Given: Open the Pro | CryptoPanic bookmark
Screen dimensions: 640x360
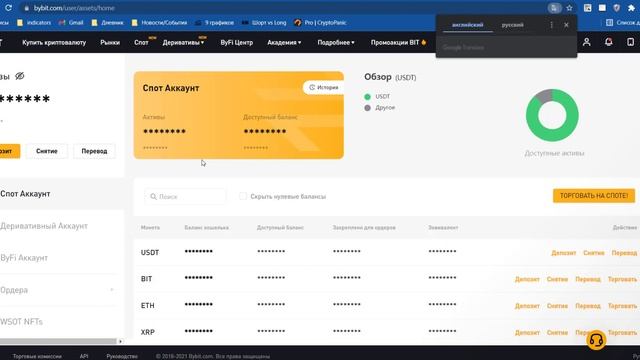Looking at the screenshot, I should [320, 23].
